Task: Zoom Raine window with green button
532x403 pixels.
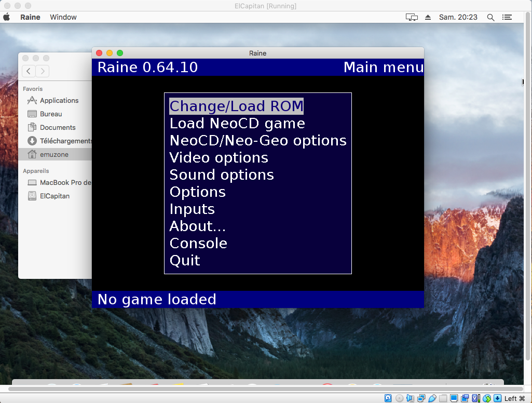Action: (120, 53)
